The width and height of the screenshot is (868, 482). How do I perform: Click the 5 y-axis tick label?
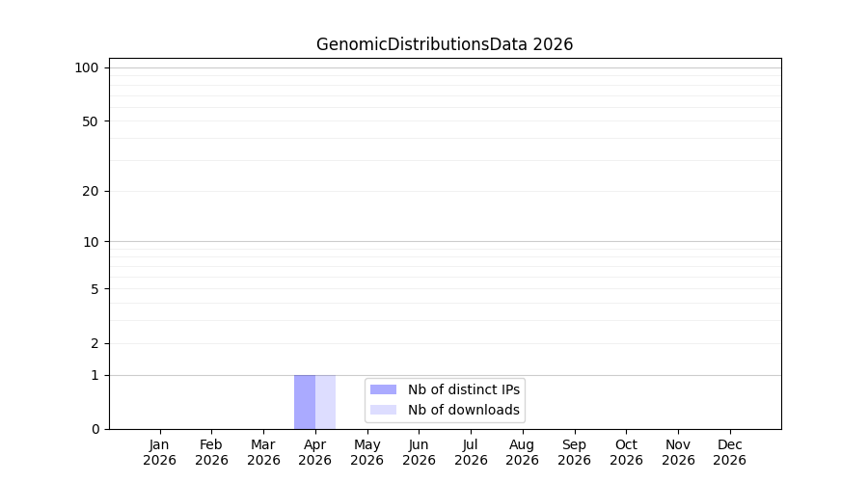point(95,289)
